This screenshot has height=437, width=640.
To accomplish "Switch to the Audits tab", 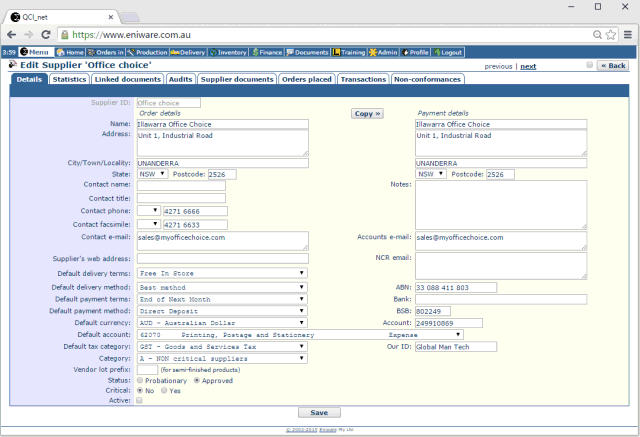I will point(180,79).
